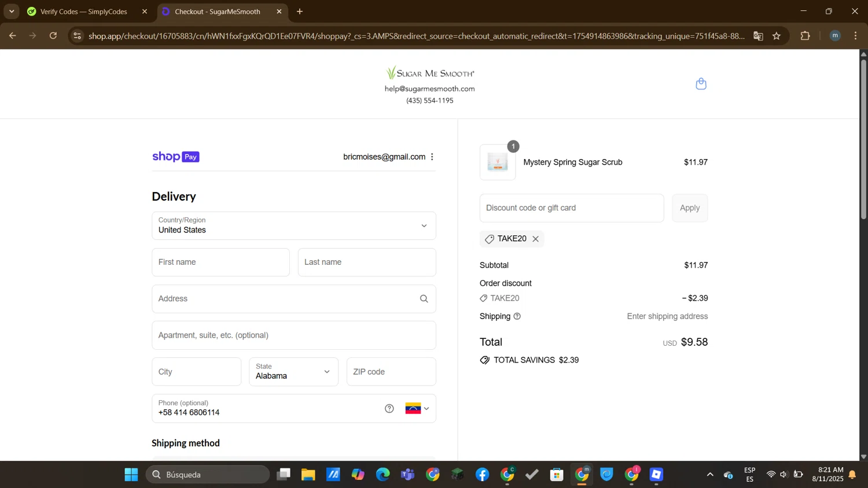This screenshot has width=868, height=488.
Task: Open the Chrome three-dot menu
Action: (855, 36)
